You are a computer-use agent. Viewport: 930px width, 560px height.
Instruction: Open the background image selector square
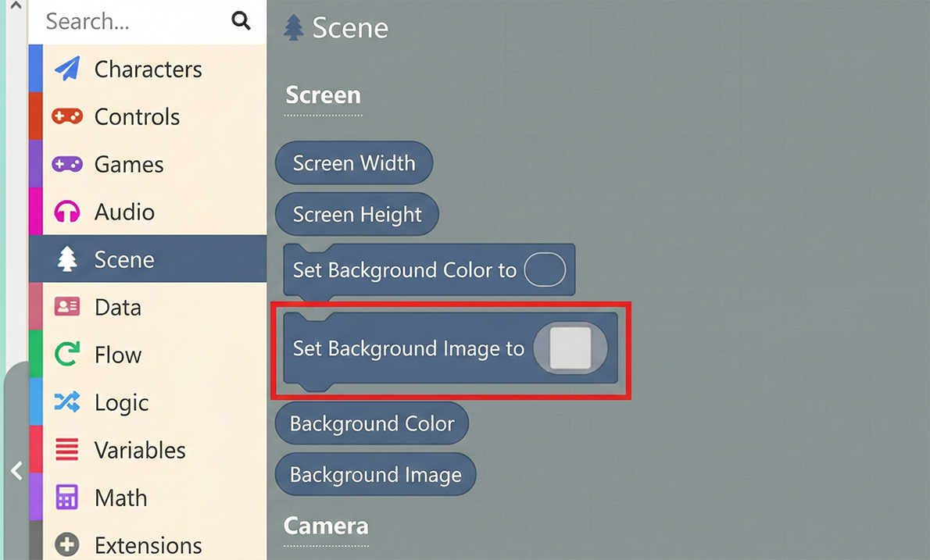point(570,348)
